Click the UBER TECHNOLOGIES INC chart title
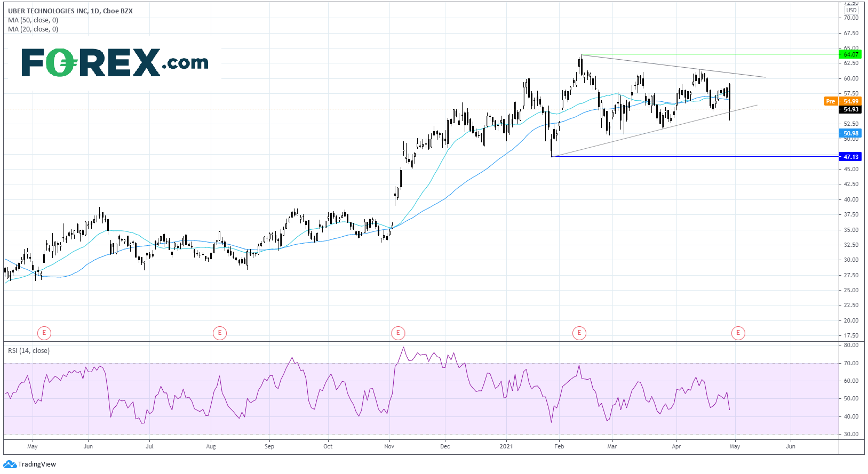Viewport: 868px width, 474px height. [70, 11]
